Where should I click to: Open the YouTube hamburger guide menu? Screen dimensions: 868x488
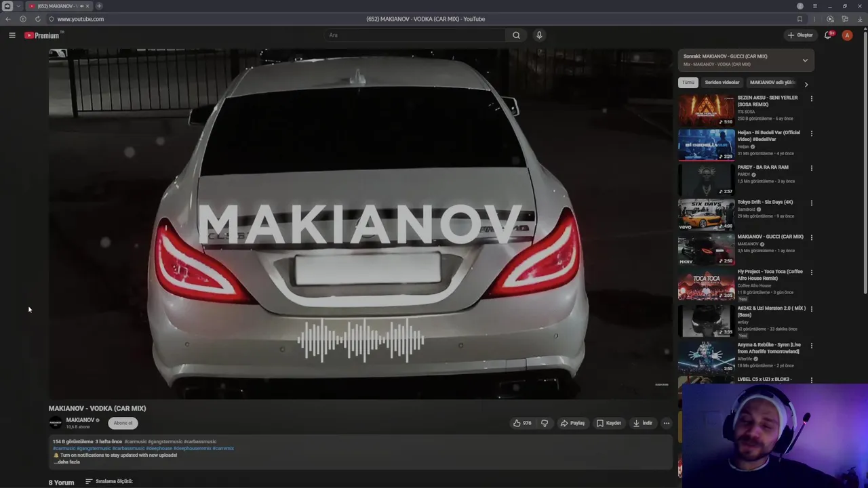pyautogui.click(x=12, y=35)
